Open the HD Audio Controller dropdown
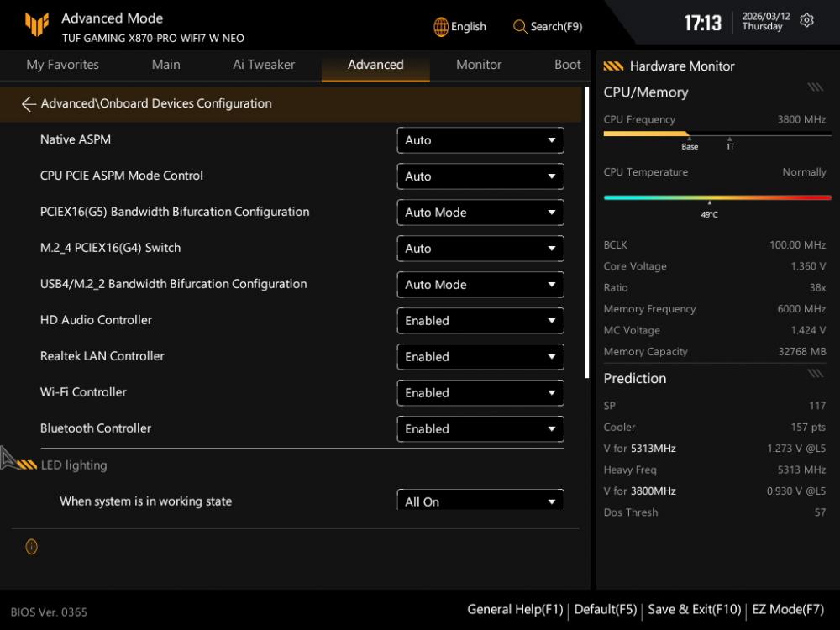840x630 pixels. 480,321
